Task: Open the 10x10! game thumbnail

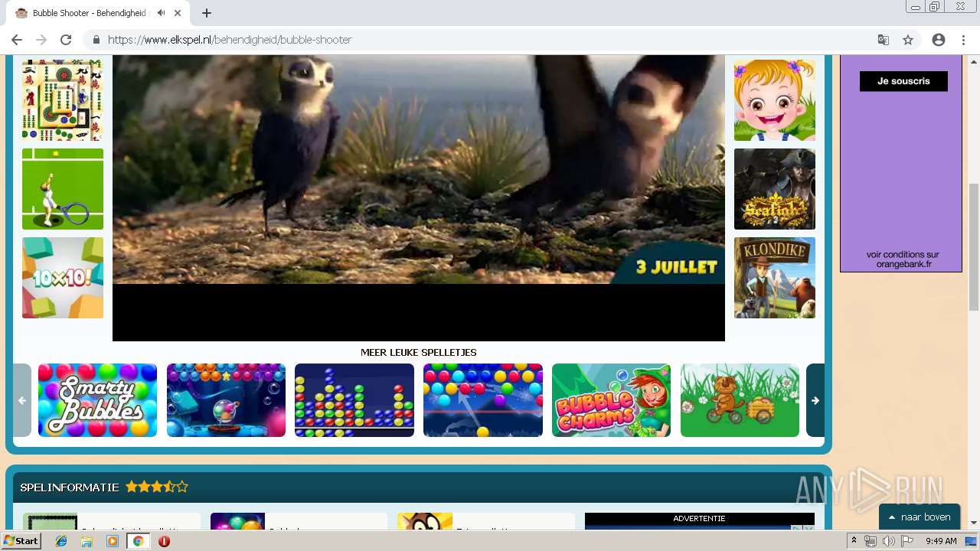Action: coord(63,278)
